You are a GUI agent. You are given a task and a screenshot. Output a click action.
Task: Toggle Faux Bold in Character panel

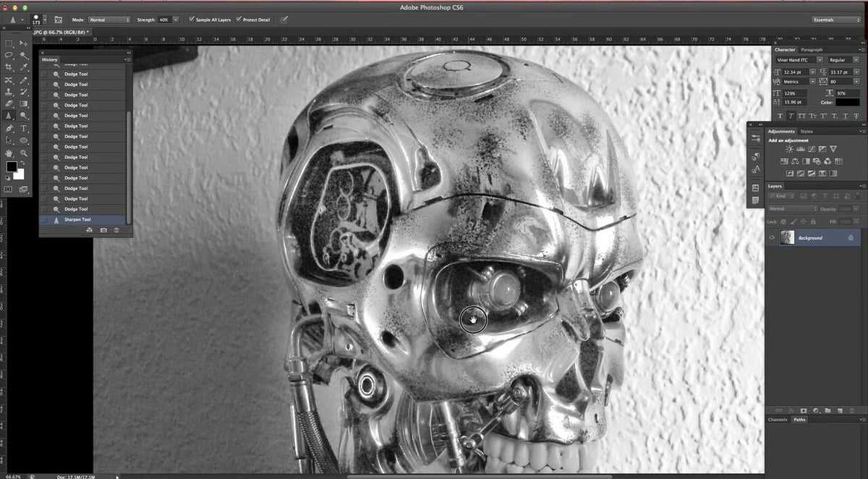(780, 116)
